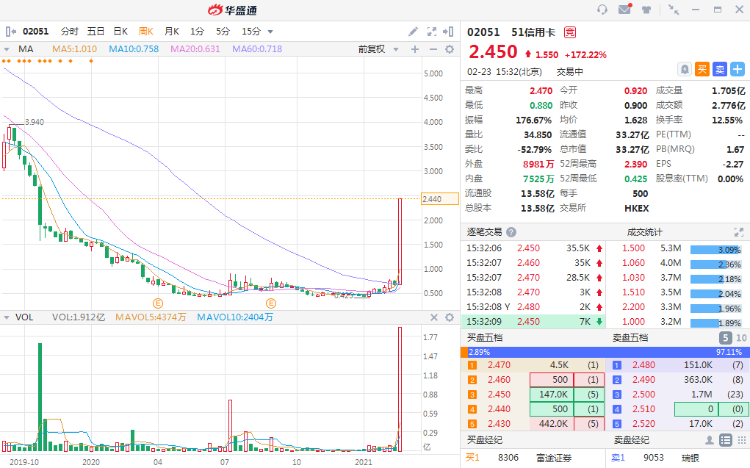Click the red 完 tag icon
The width and height of the screenshot is (750, 468).
pyautogui.click(x=570, y=32)
